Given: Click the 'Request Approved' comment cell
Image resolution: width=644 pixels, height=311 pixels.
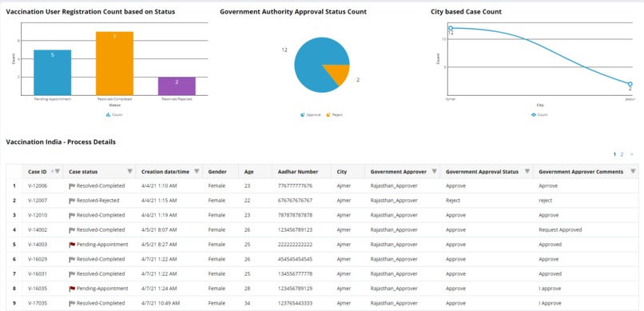Looking at the screenshot, I should click(x=560, y=229).
